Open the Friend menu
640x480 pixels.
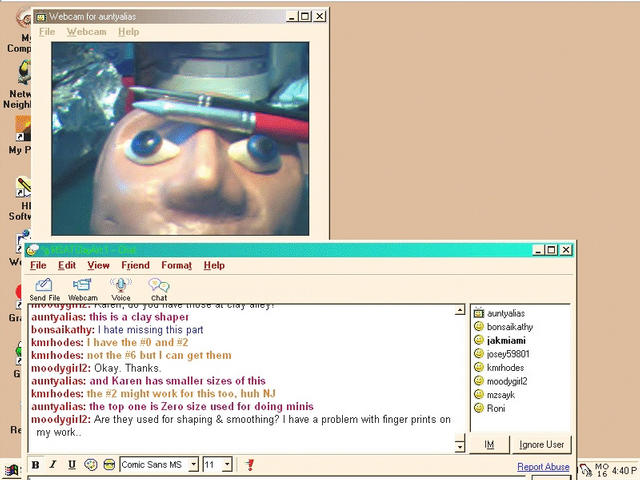[x=136, y=265]
